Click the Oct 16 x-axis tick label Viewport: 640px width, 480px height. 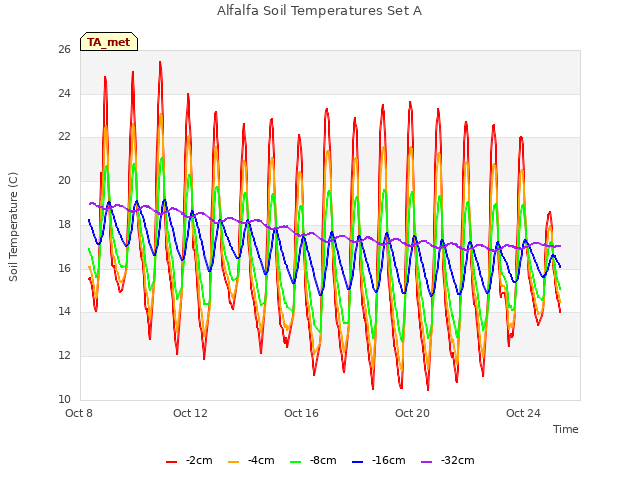click(301, 413)
